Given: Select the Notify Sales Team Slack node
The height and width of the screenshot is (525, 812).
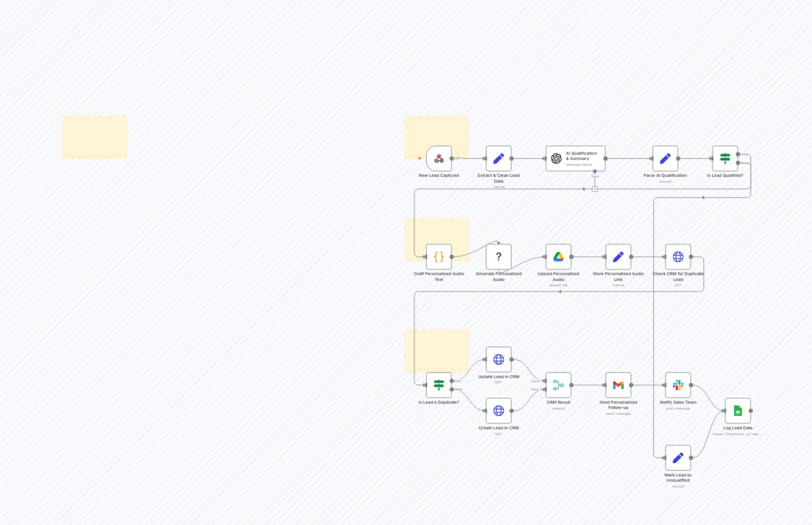Looking at the screenshot, I should 678,385.
